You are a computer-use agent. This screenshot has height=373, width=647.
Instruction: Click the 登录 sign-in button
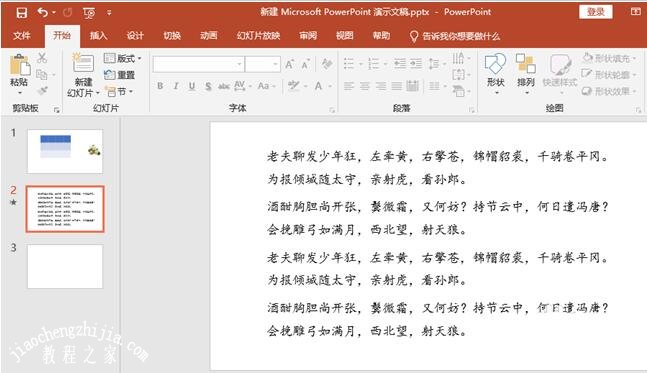point(595,12)
